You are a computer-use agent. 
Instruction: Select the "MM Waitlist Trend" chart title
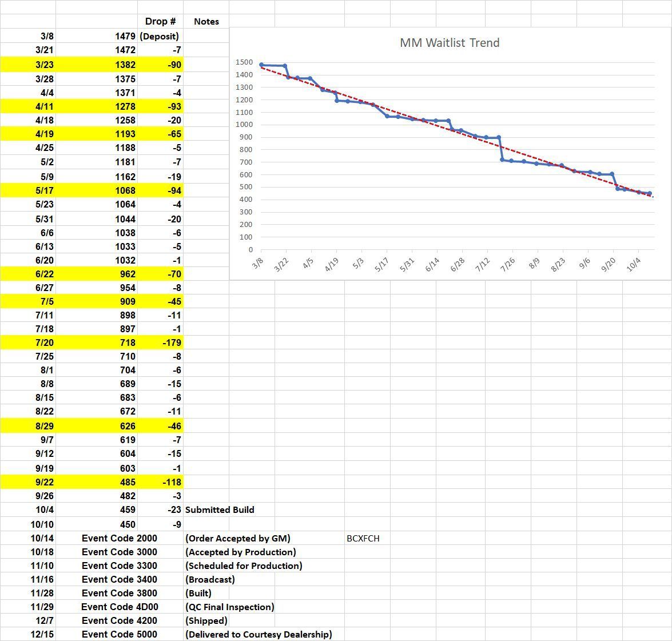coord(450,42)
